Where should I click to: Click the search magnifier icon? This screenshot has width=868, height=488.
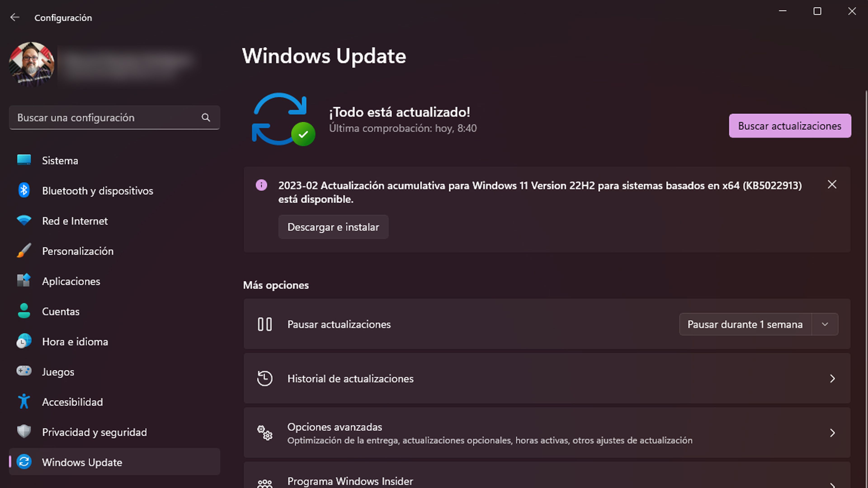[x=206, y=117]
